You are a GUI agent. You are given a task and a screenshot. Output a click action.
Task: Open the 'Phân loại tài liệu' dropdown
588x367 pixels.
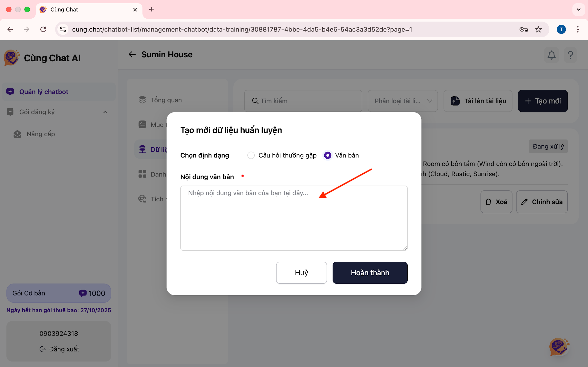pos(402,101)
